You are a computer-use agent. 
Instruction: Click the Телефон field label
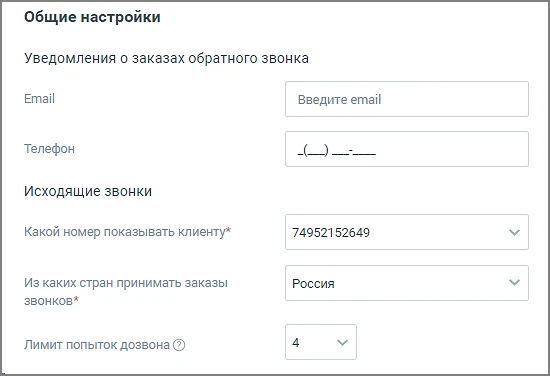49,149
